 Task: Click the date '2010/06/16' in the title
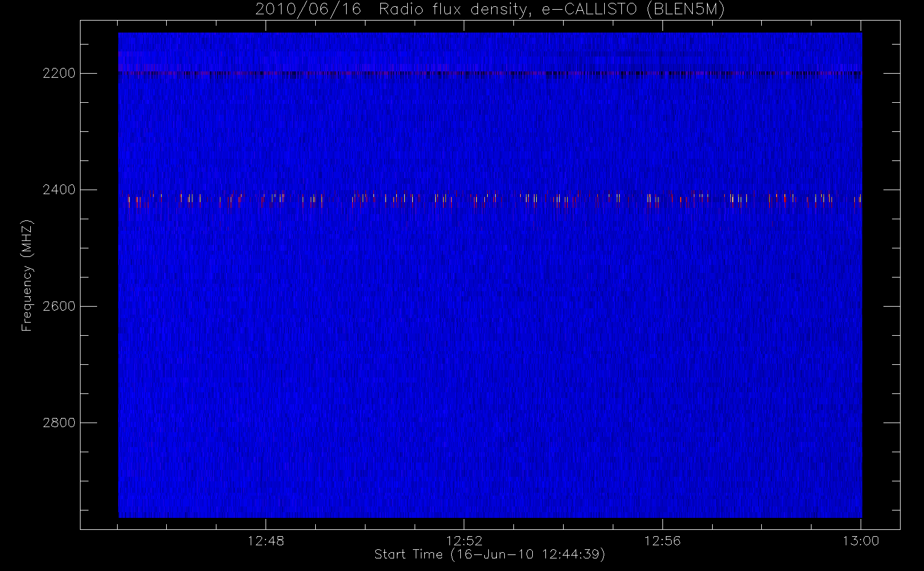pyautogui.click(x=308, y=10)
